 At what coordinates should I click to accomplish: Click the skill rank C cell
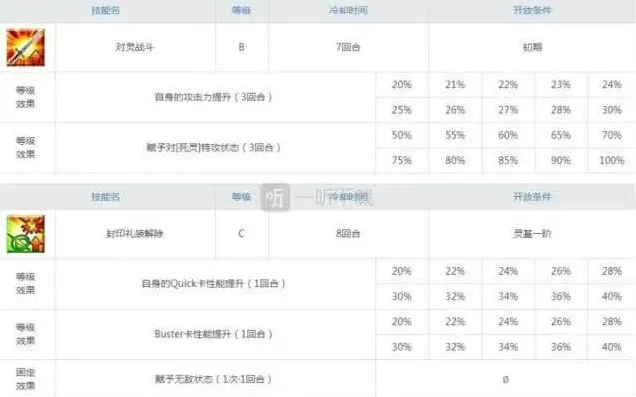[241, 234]
